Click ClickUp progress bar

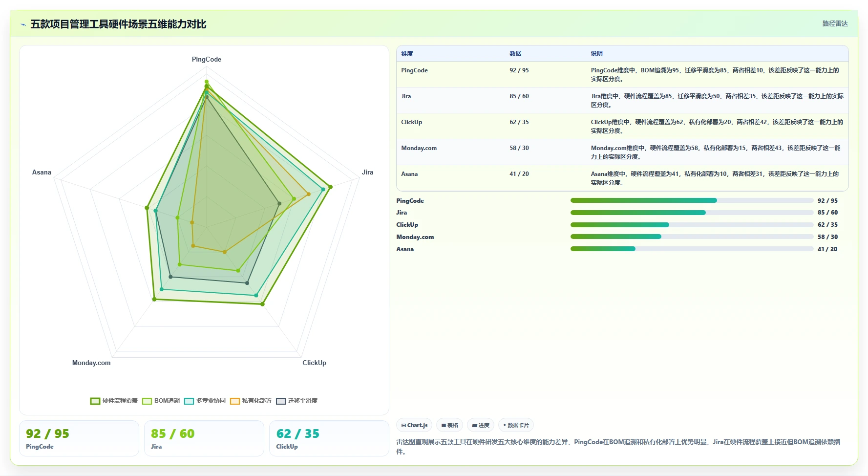click(692, 225)
